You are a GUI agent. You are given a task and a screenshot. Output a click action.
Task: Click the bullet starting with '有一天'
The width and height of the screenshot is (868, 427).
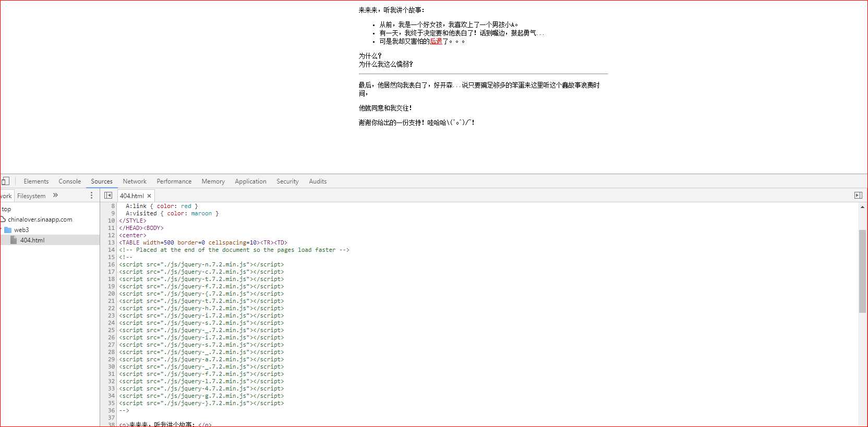[x=461, y=33]
